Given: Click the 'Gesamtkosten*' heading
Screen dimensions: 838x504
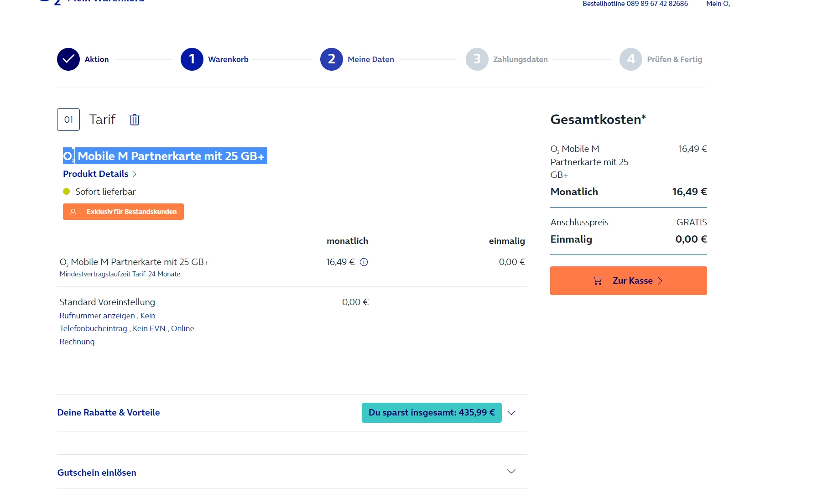Looking at the screenshot, I should (x=598, y=120).
